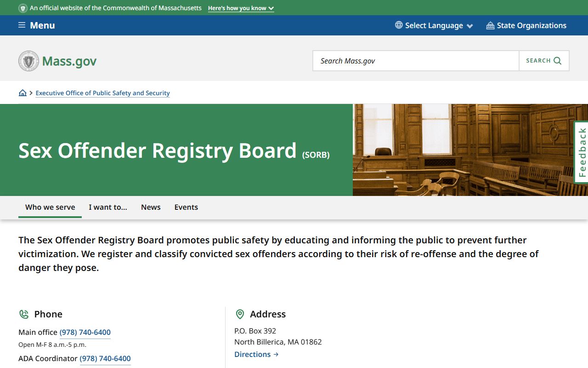The width and height of the screenshot is (588, 368).
Task: Call ADA Coordinator number (978) 740-6400
Action: pos(105,358)
